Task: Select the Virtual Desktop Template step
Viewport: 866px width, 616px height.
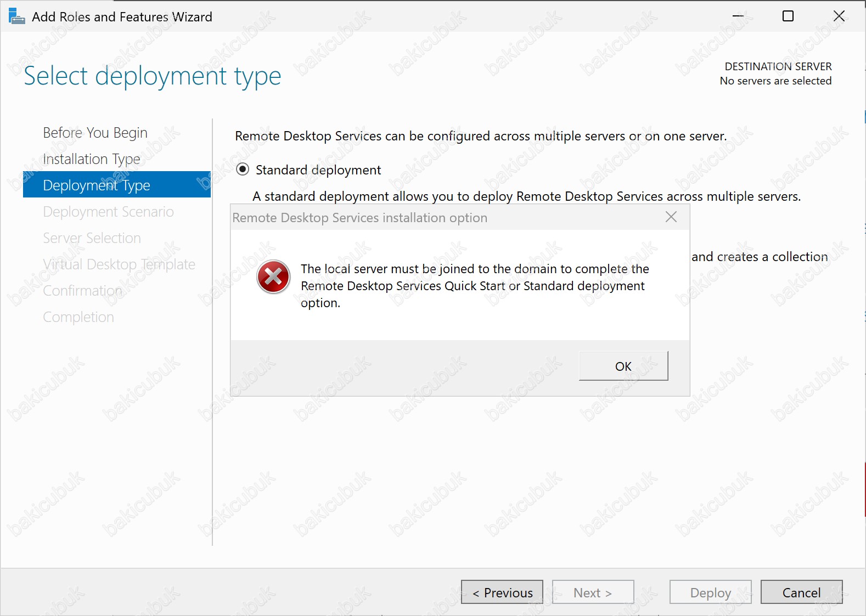Action: pyautogui.click(x=119, y=264)
